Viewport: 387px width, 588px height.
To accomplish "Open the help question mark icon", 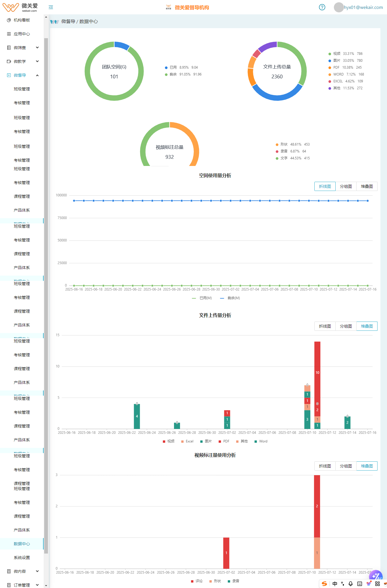I will coord(322,7).
